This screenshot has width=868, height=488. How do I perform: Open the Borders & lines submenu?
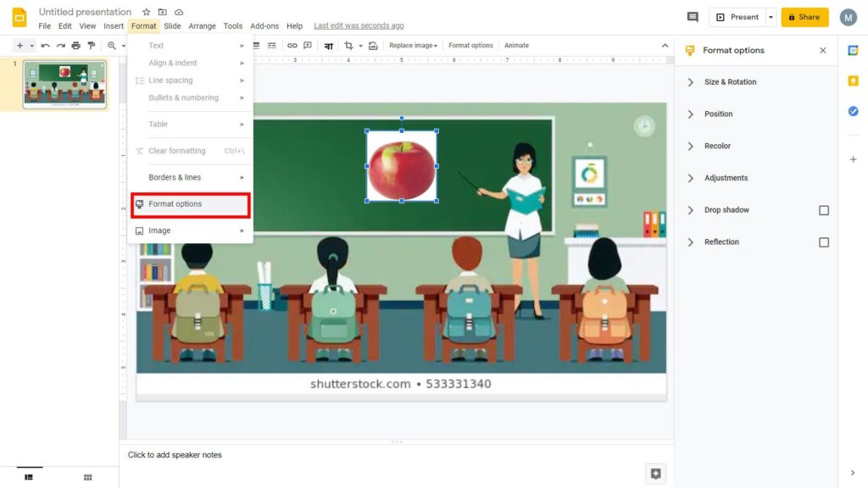coord(191,178)
